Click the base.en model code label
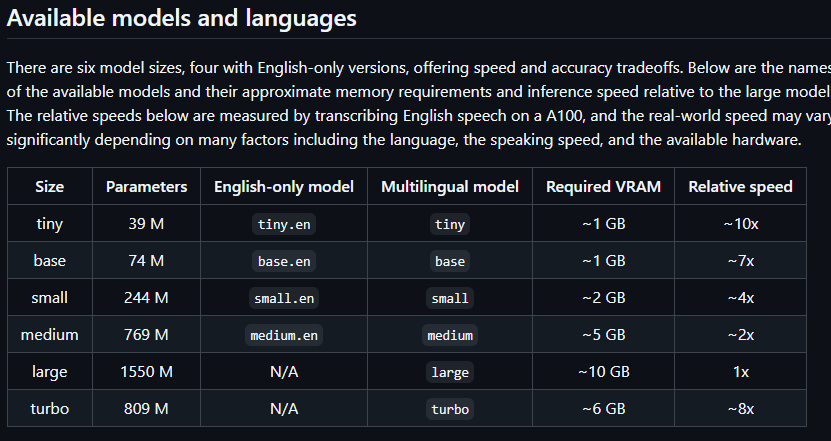Image resolution: width=831 pixels, height=441 pixels. [284, 261]
